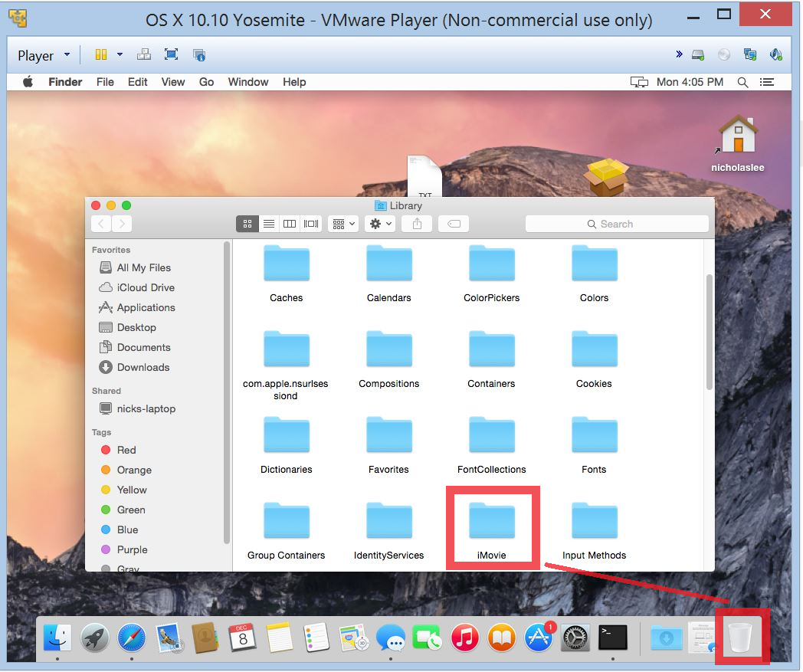Select Applications in the sidebar
The width and height of the screenshot is (803, 672).
click(x=146, y=307)
